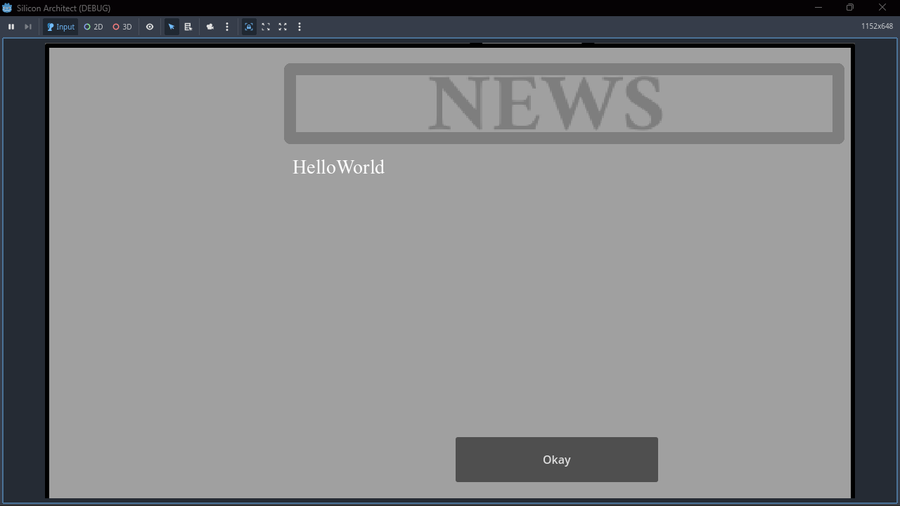Select the keep aspect size icon
Image resolution: width=900 pixels, height=506 pixels.
click(x=266, y=27)
